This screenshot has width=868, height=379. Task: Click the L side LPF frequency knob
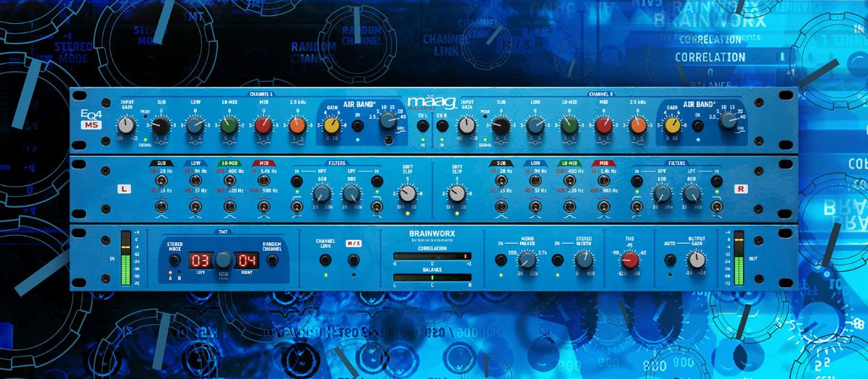[x=351, y=194]
